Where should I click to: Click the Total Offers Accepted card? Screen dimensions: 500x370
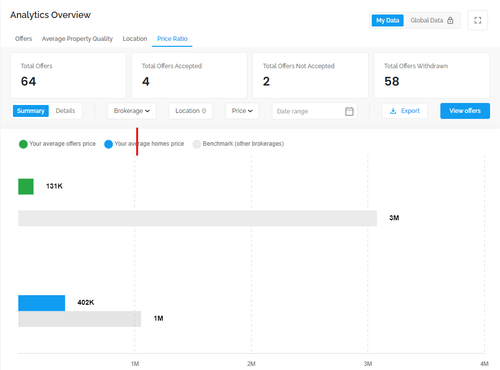tap(189, 75)
